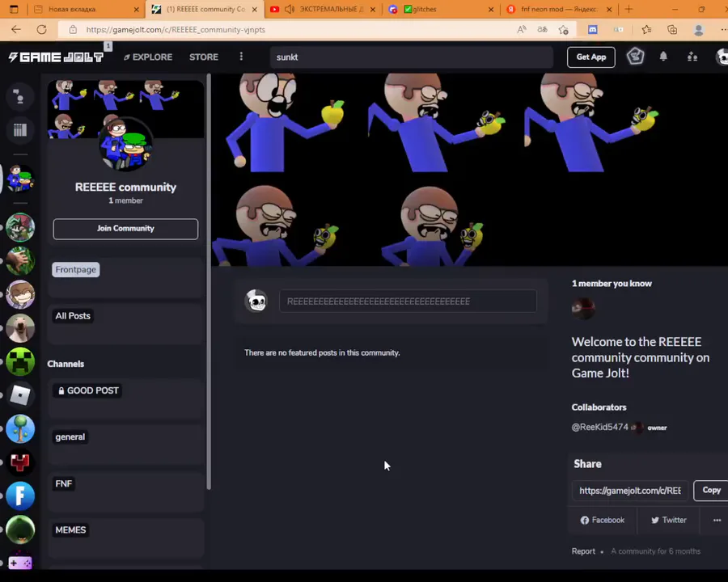Open the known member avatar
The width and height of the screenshot is (728, 582).
(x=583, y=308)
